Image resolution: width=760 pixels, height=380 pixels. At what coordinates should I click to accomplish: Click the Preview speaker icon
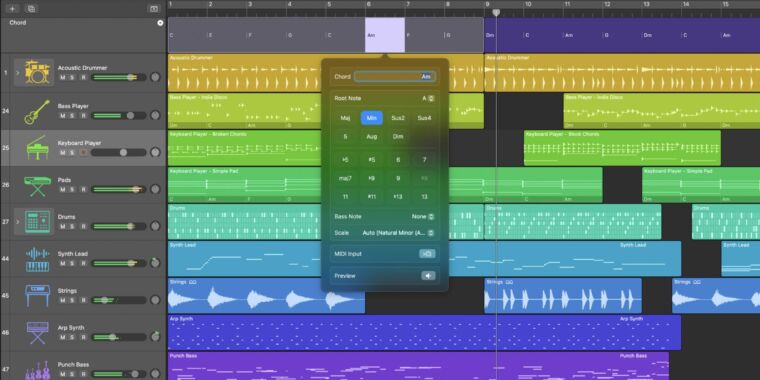[428, 276]
